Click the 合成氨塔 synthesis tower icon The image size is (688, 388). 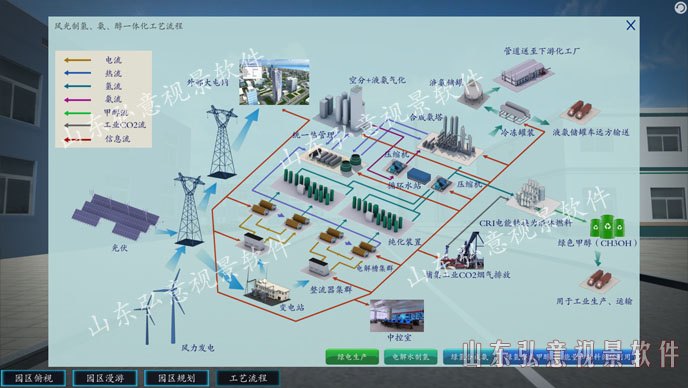coord(450,139)
